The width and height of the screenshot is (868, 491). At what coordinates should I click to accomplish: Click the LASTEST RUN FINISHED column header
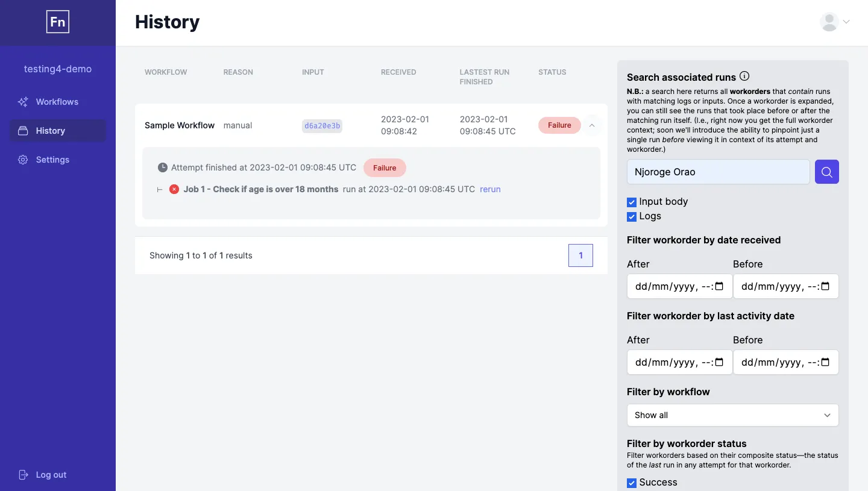pos(485,77)
